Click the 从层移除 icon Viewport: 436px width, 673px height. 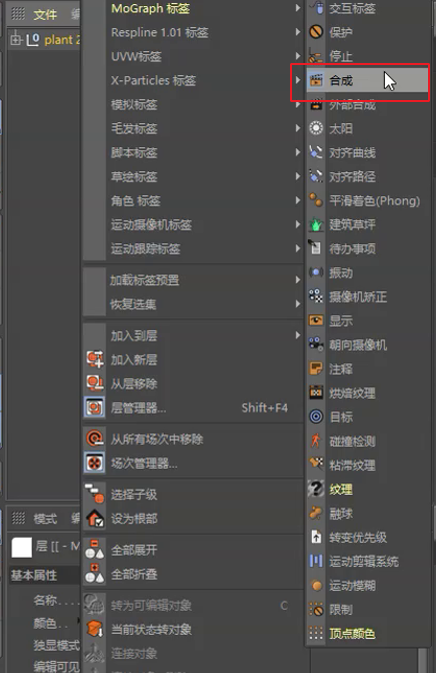click(x=94, y=383)
